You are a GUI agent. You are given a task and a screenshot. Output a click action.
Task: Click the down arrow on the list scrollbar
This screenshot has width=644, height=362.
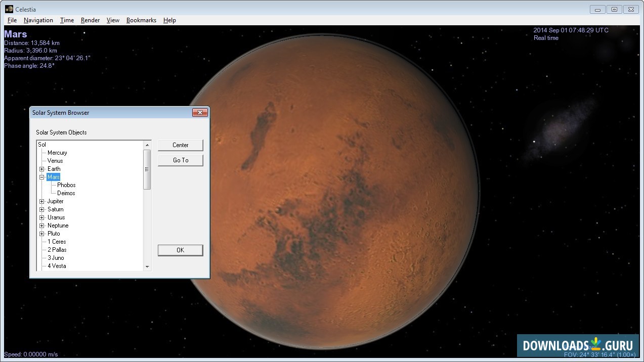[x=147, y=266]
